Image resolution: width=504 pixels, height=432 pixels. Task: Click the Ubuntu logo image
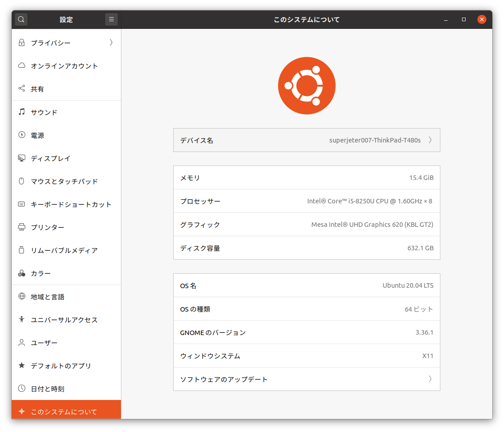307,86
